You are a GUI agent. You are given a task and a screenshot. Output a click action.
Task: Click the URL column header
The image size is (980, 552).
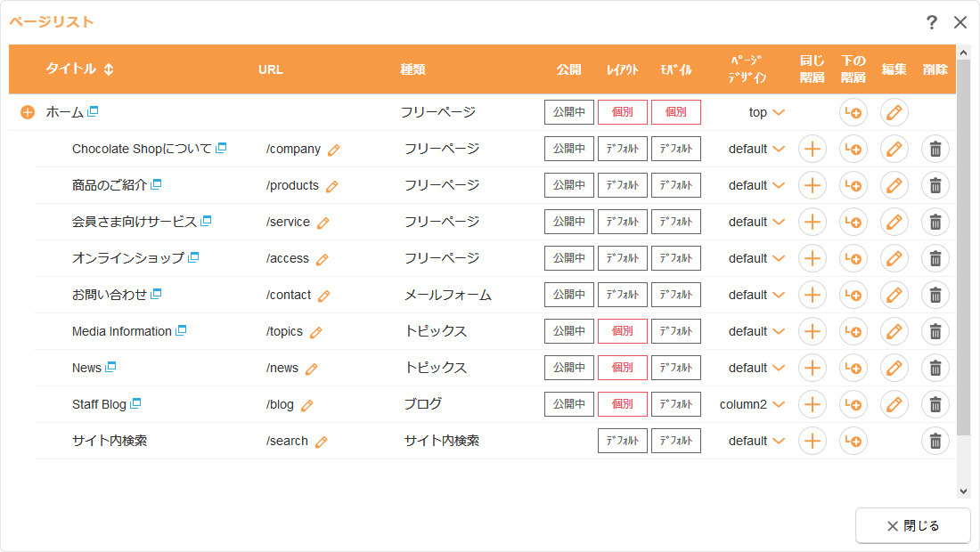click(x=270, y=69)
